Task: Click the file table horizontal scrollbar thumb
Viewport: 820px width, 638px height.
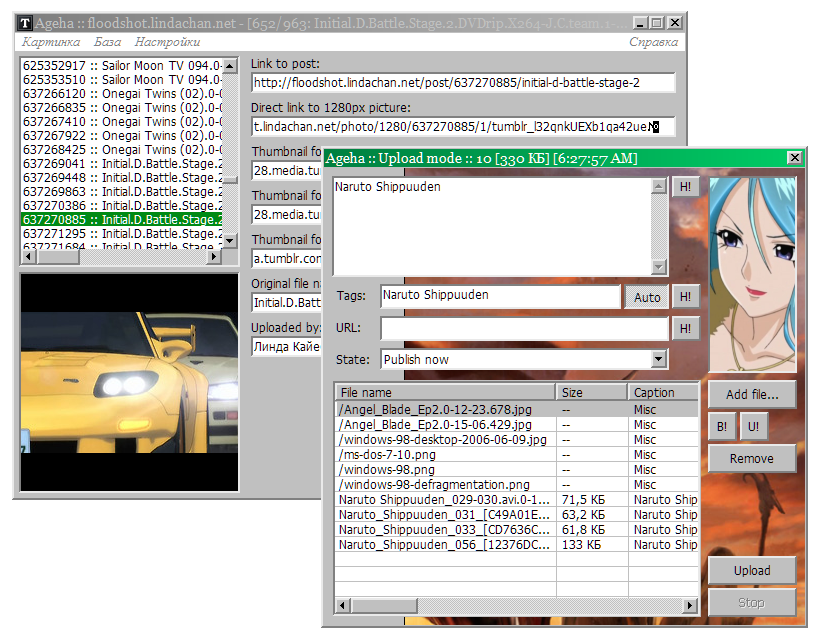Action: (x=384, y=606)
